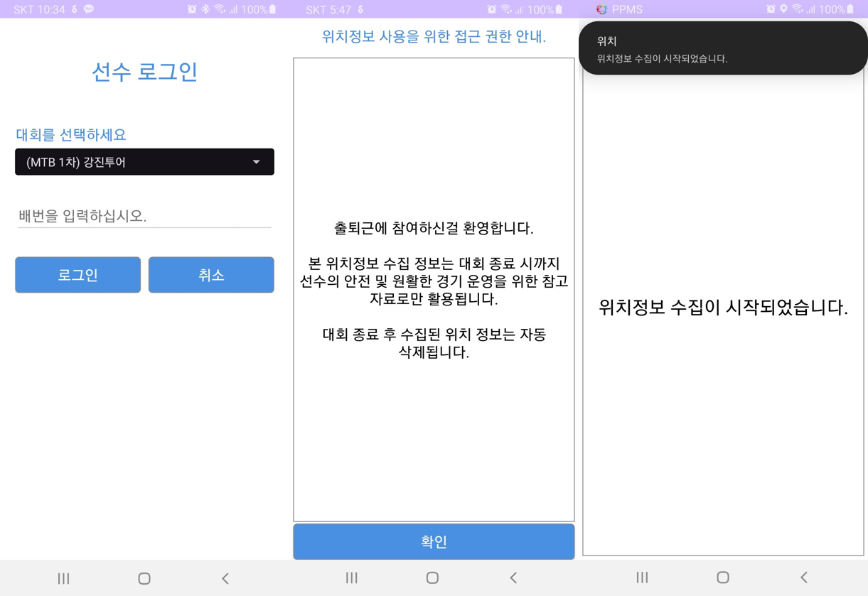Tap recent apps icon on location collection screen
The width and height of the screenshot is (868, 596).
pyautogui.click(x=642, y=577)
